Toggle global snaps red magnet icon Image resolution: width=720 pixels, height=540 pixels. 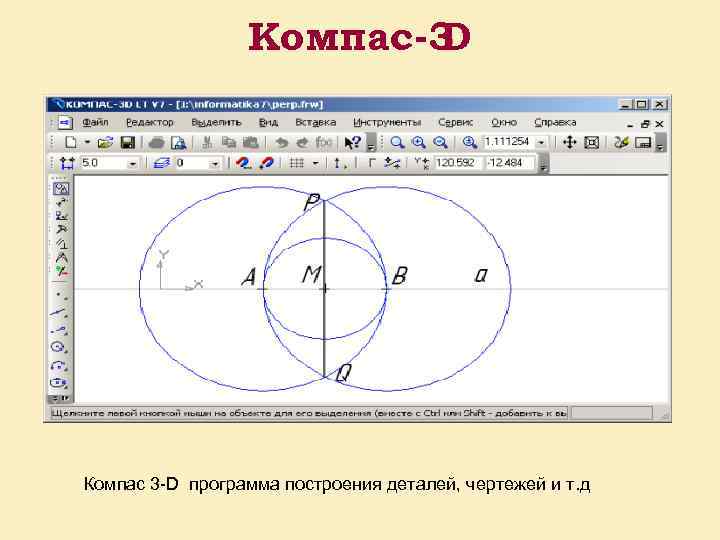[243, 163]
